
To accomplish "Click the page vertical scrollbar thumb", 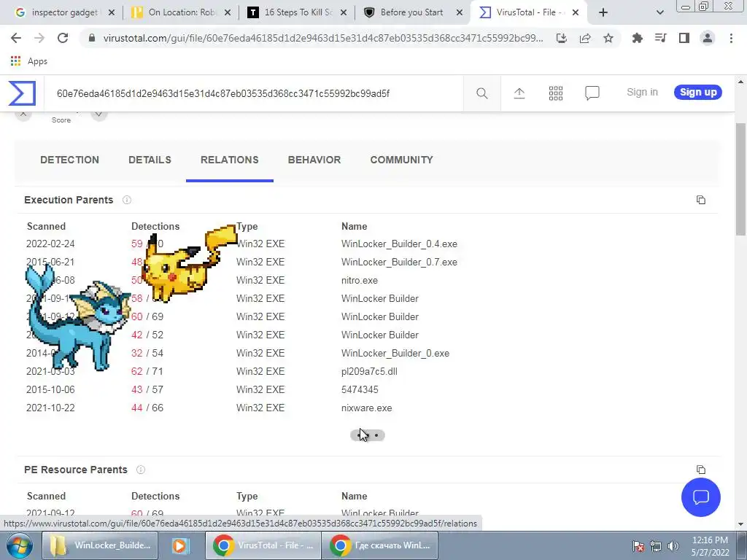I will coord(740,179).
